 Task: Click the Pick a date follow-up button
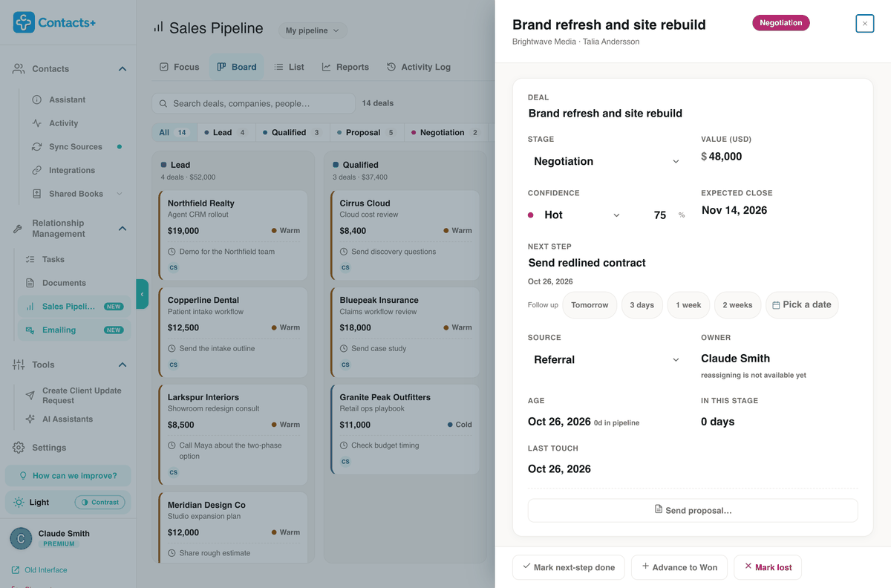802,304
